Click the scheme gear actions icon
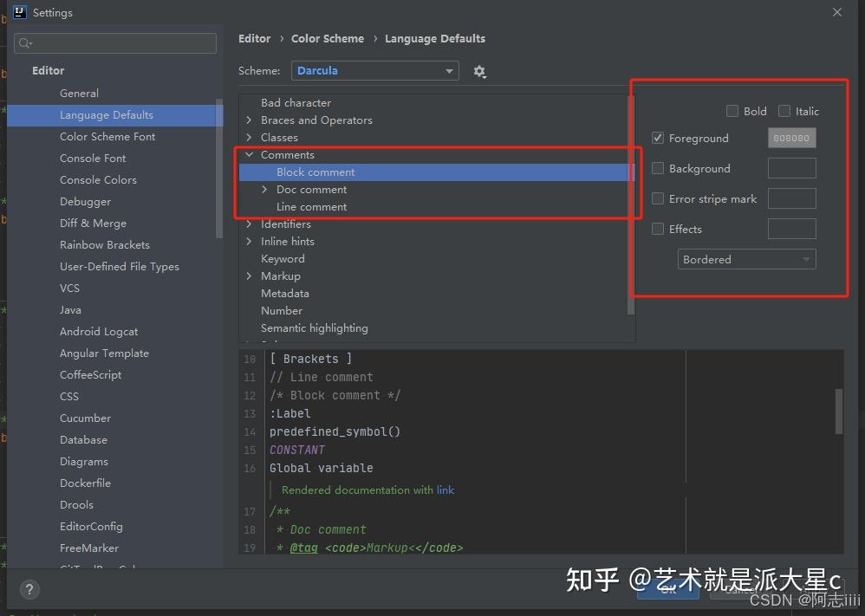The height and width of the screenshot is (616, 865). click(x=479, y=71)
